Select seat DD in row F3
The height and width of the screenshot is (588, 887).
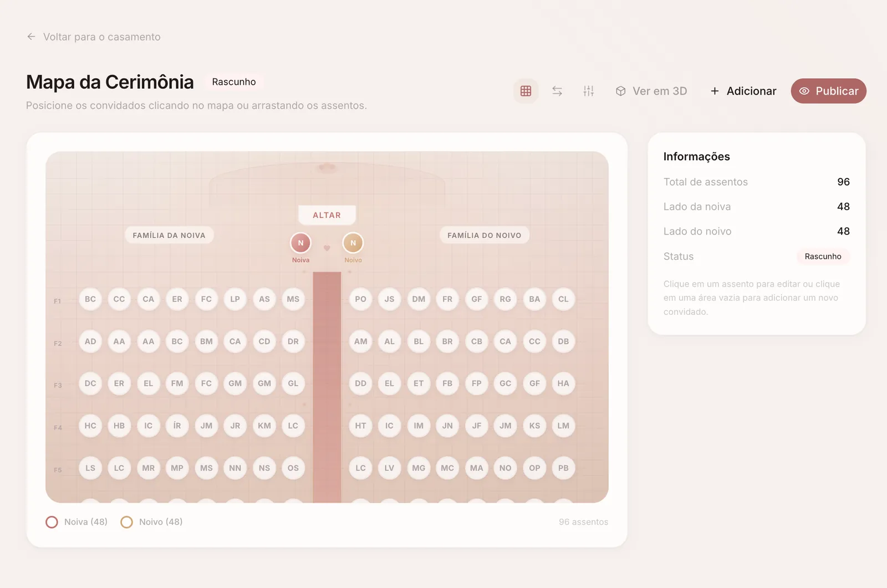361,384
